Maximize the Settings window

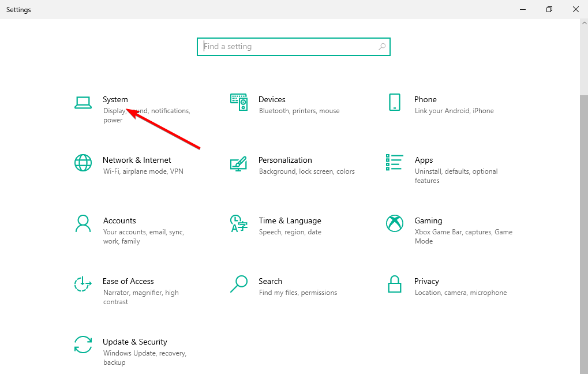[x=549, y=9]
